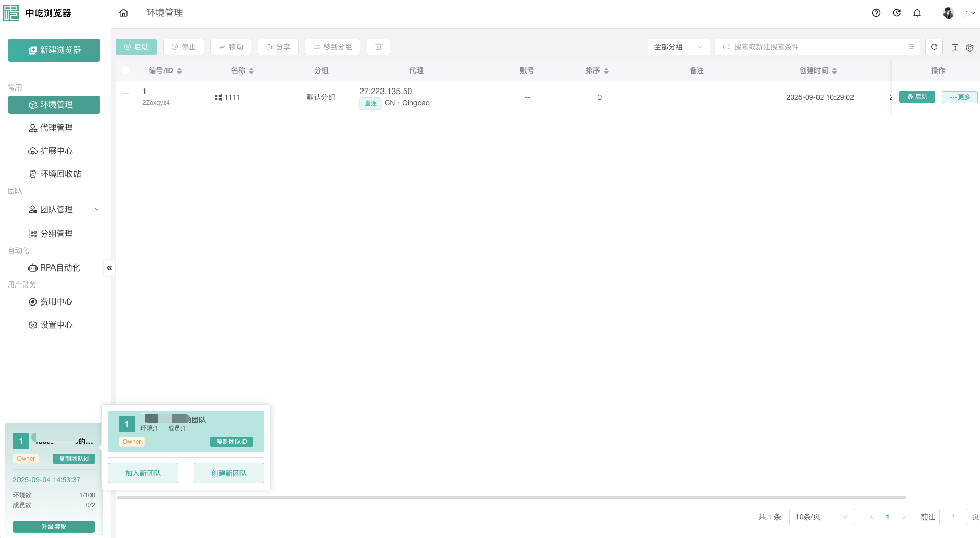Collapse the sidebar with double-arrow icon
The image size is (980, 538).
109,268
